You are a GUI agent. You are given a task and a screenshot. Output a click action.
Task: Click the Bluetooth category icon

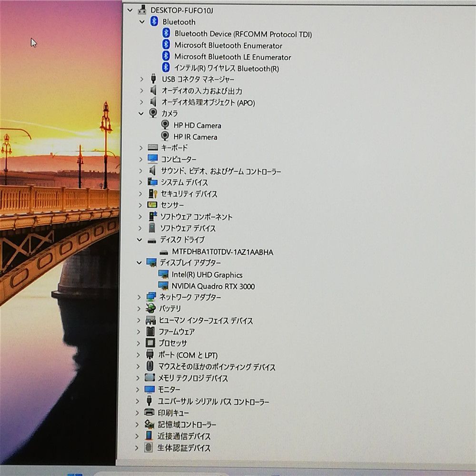pyautogui.click(x=154, y=21)
